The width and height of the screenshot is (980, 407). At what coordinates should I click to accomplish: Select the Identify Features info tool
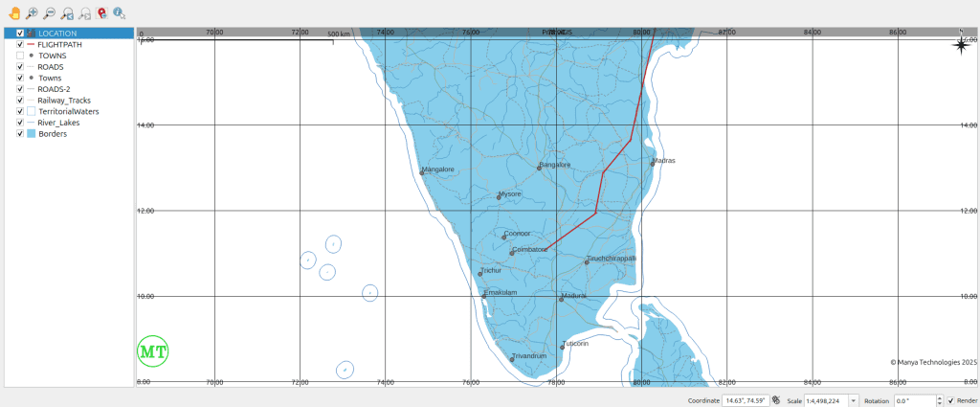(119, 13)
